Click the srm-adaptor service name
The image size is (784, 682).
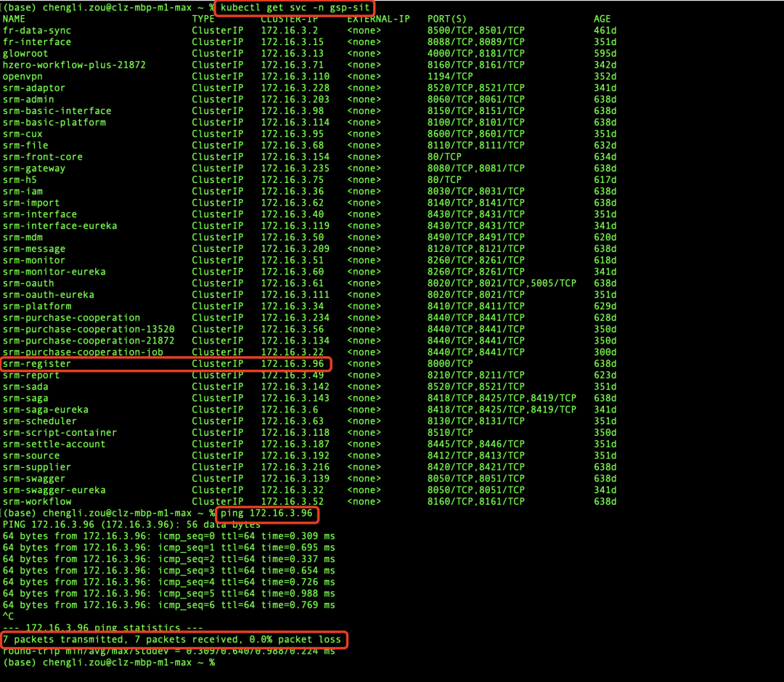click(x=34, y=88)
